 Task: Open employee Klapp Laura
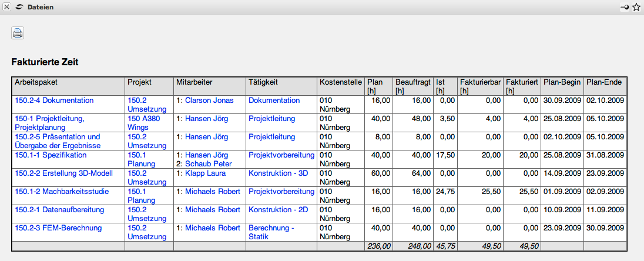208,173
